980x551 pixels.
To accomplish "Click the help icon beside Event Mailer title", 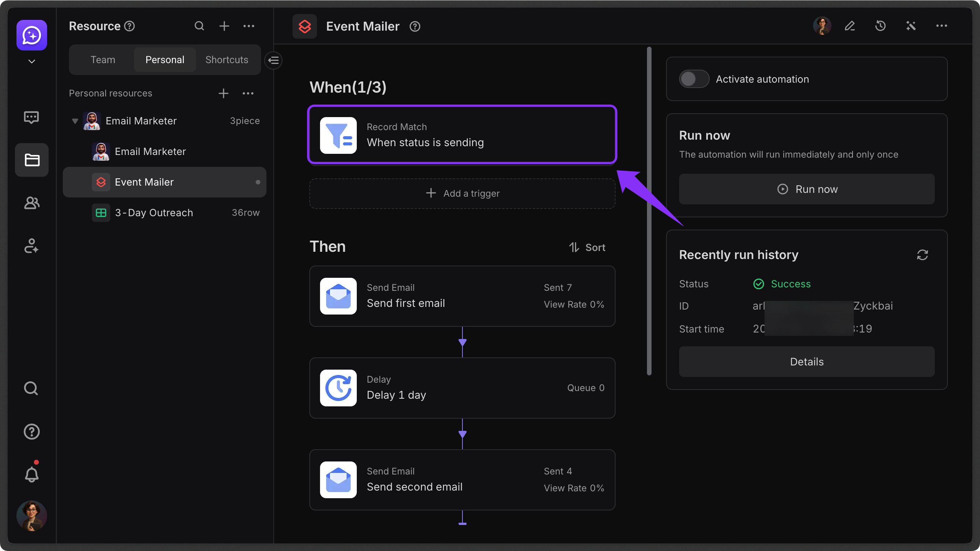I will (x=415, y=26).
